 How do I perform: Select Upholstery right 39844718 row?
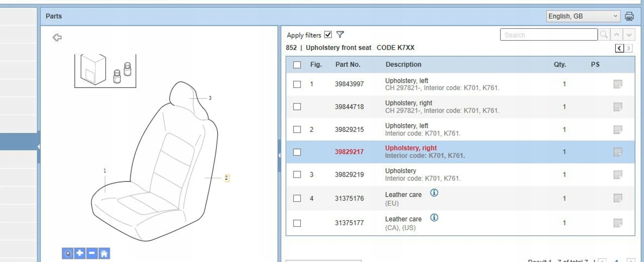pyautogui.click(x=460, y=107)
